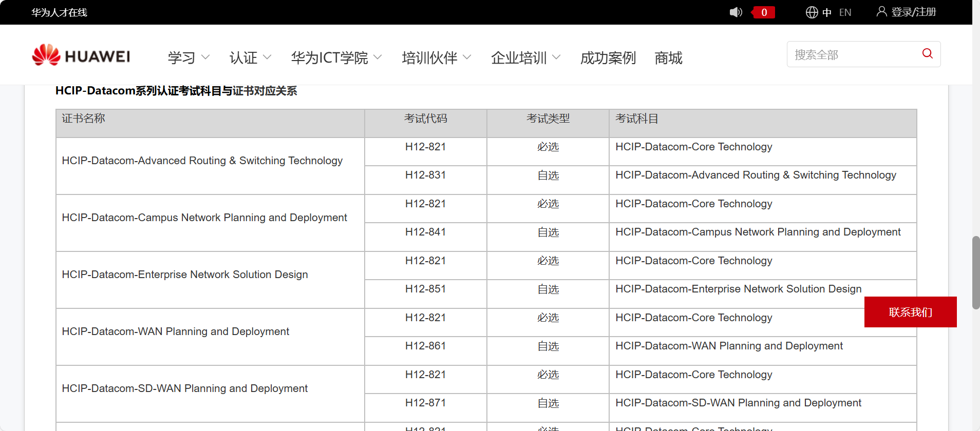Select exam code H12-831
This screenshot has height=431, width=980.
click(x=425, y=175)
